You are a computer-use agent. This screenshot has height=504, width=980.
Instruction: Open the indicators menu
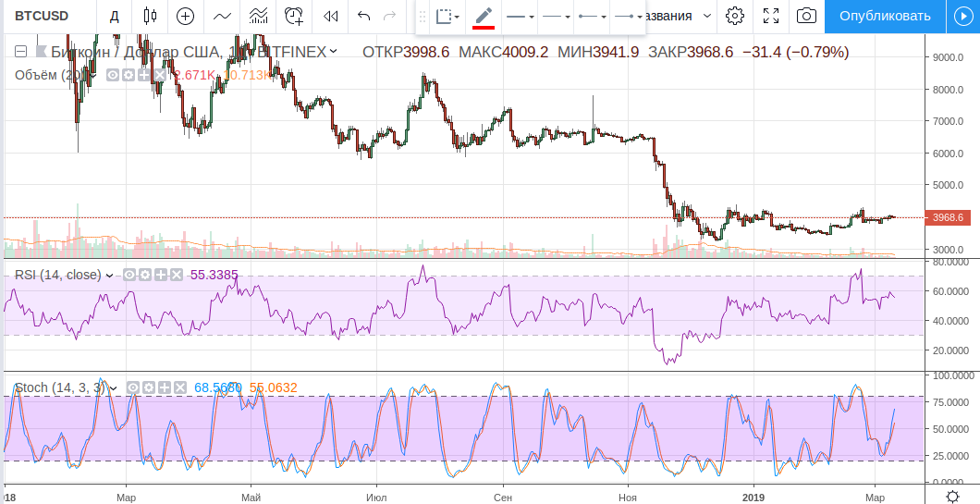222,16
